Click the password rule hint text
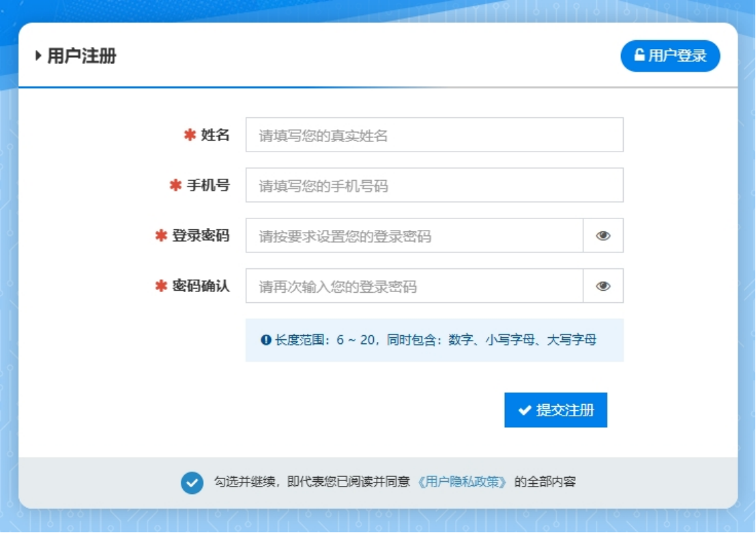 pos(435,340)
